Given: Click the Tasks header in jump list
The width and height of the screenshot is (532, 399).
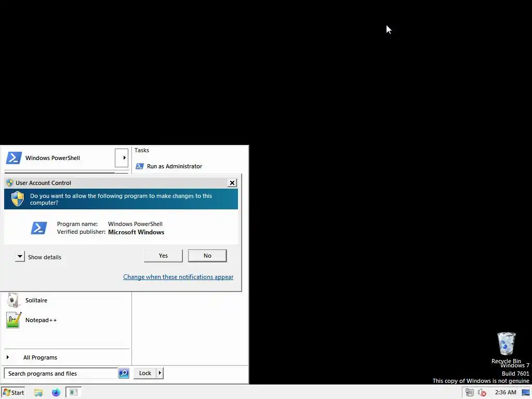Looking at the screenshot, I should [141, 150].
